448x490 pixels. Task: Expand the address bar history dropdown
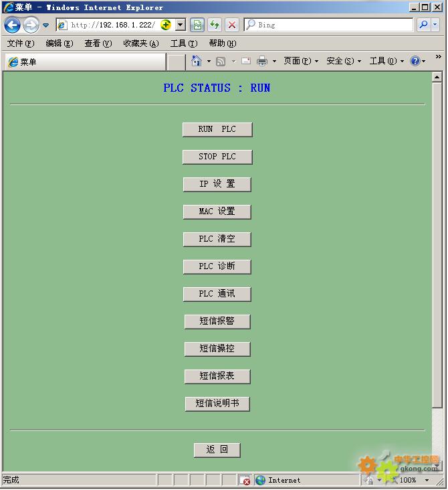[x=181, y=25]
